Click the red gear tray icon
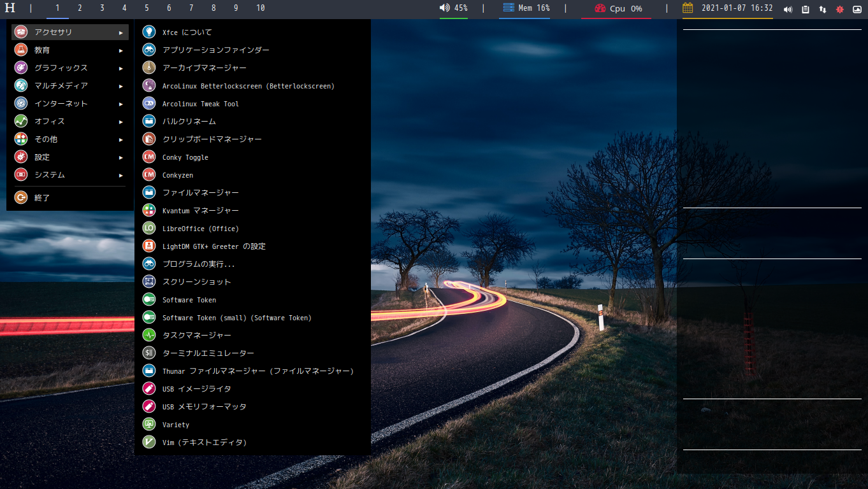 (840, 10)
